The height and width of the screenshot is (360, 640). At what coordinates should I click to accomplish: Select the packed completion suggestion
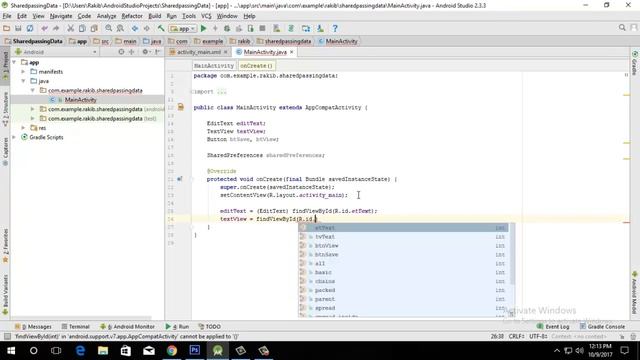point(403,290)
